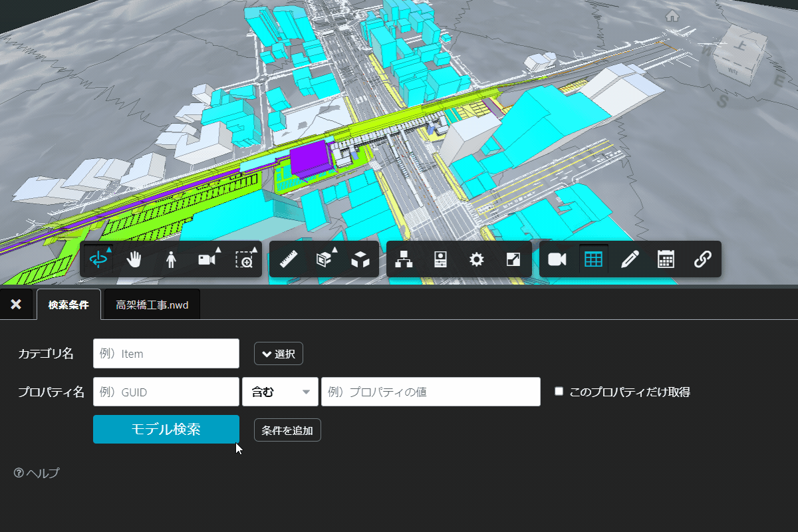The height and width of the screenshot is (532, 798).
Task: Click the モデル検索 button
Action: (166, 429)
